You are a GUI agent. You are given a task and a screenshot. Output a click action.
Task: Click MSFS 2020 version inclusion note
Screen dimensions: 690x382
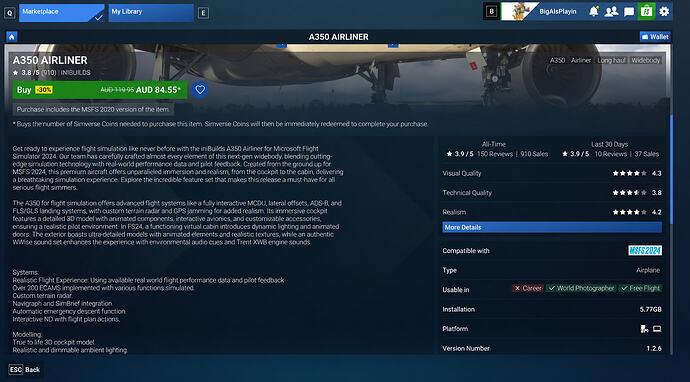point(93,109)
